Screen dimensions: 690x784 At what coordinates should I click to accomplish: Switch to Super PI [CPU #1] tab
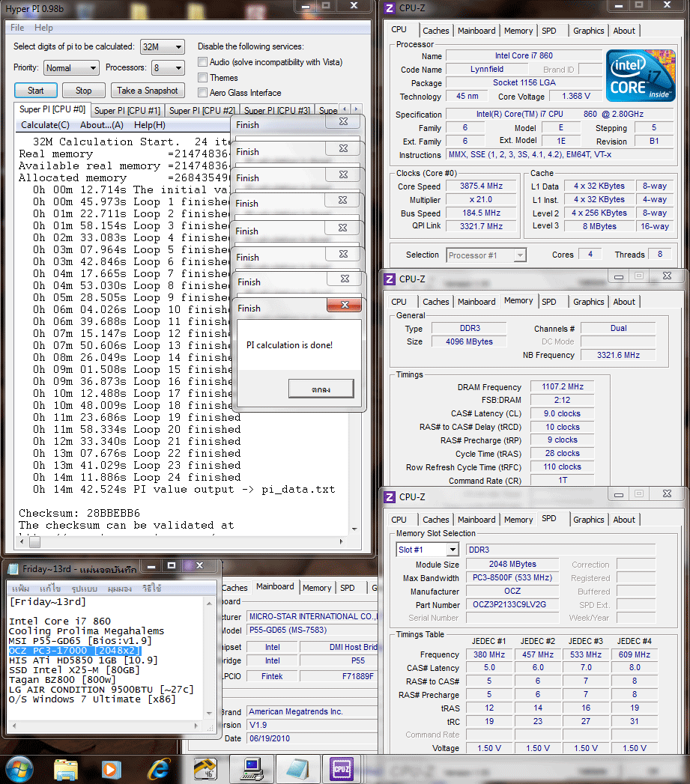tap(127, 111)
